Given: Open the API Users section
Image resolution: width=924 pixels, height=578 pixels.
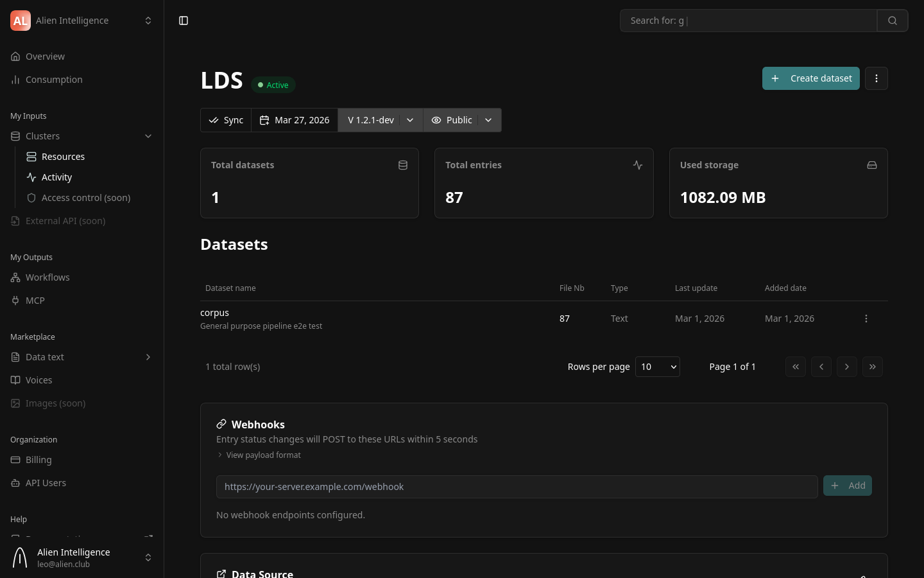Looking at the screenshot, I should (46, 482).
